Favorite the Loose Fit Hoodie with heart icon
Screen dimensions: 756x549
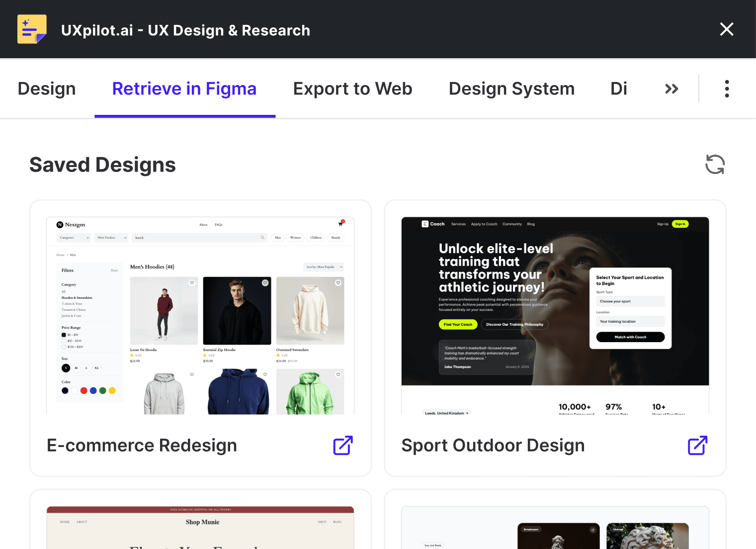pos(192,282)
